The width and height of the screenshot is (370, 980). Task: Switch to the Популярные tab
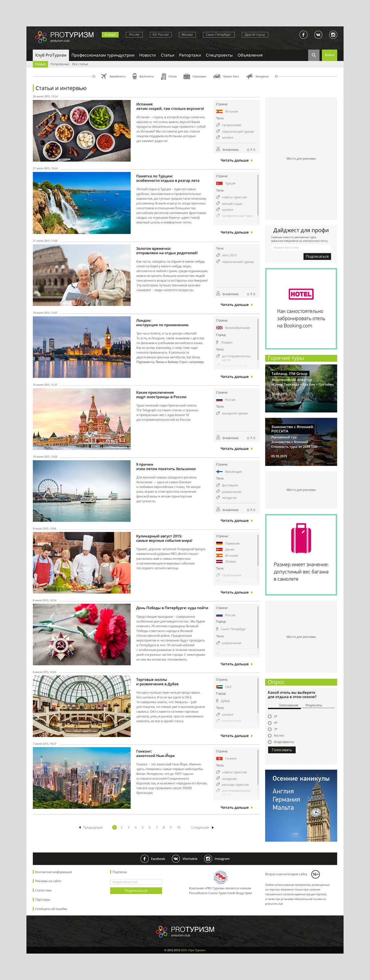[60, 64]
